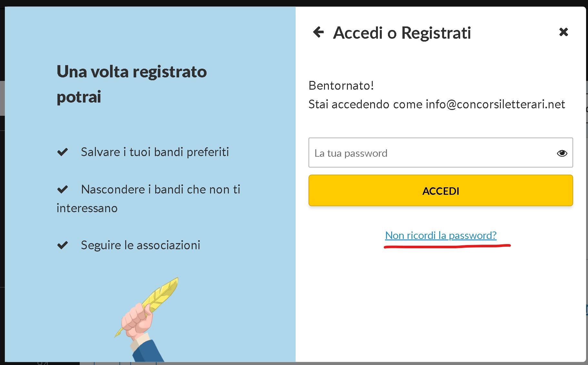Click checkmark beside Salvare i tuoi bandi preferiti
This screenshot has height=365, width=588.
pos(63,152)
